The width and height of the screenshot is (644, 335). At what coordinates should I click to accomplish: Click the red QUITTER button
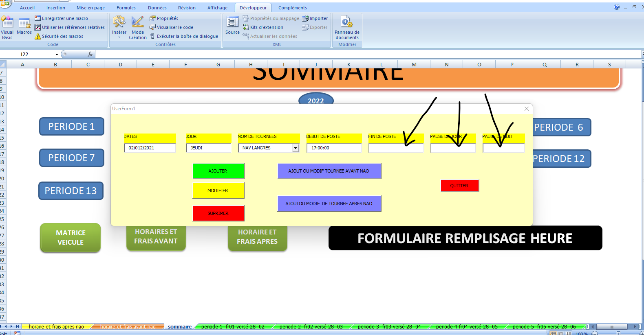[460, 186]
